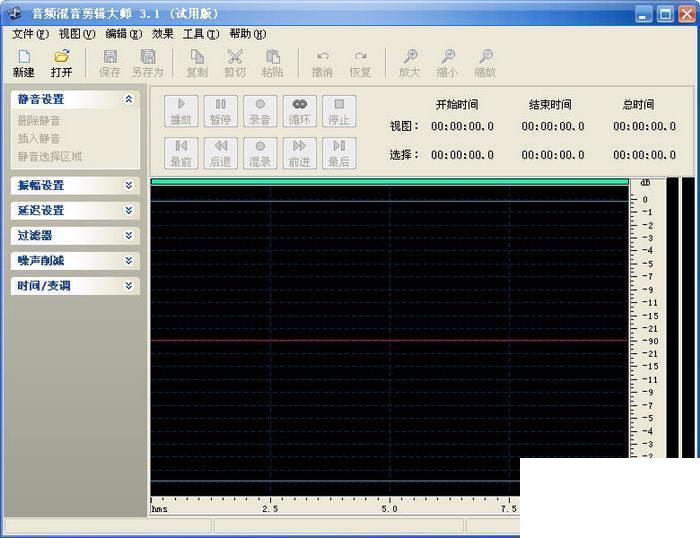Click the 选择 start time value
This screenshot has height=538, width=700.
[x=462, y=155]
